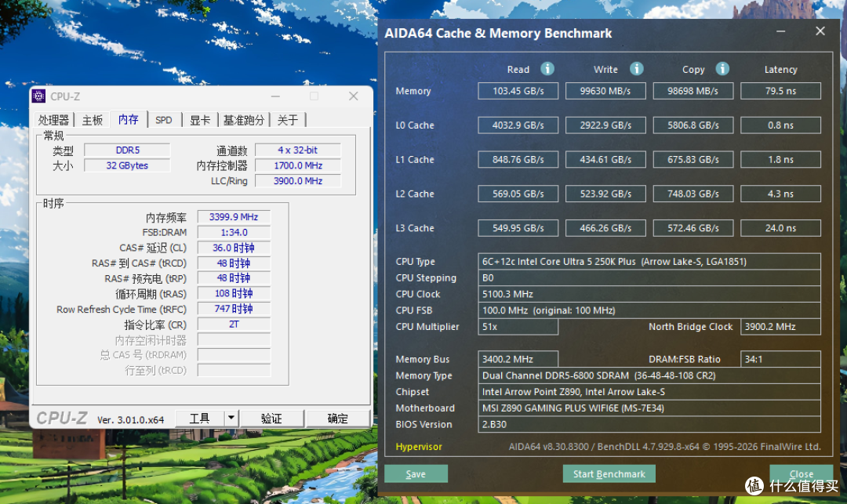This screenshot has height=504, width=847.
Task: Click the 32 GBytes size value in CPU-Z
Action: tap(128, 165)
